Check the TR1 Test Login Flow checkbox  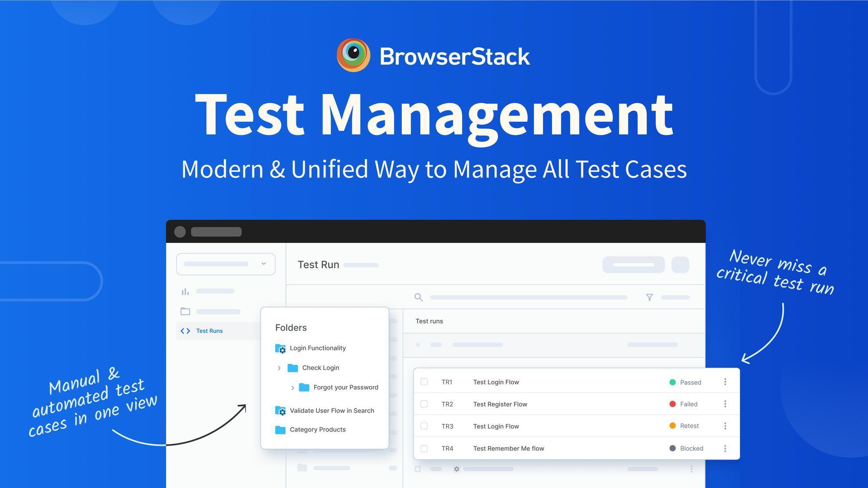click(x=424, y=382)
